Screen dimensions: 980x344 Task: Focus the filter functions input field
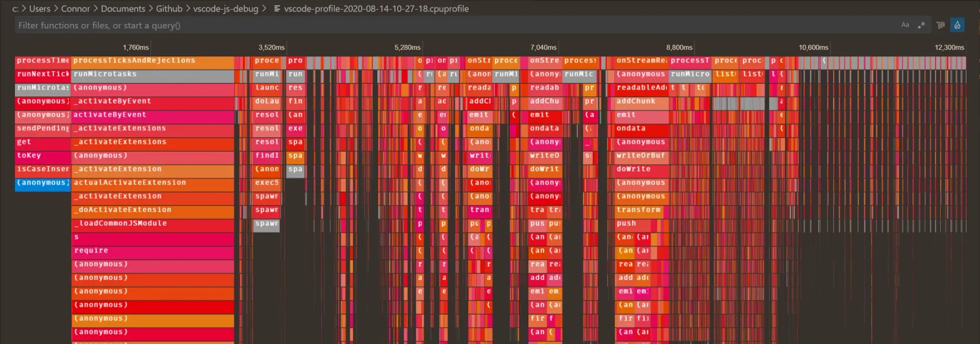(x=436, y=25)
